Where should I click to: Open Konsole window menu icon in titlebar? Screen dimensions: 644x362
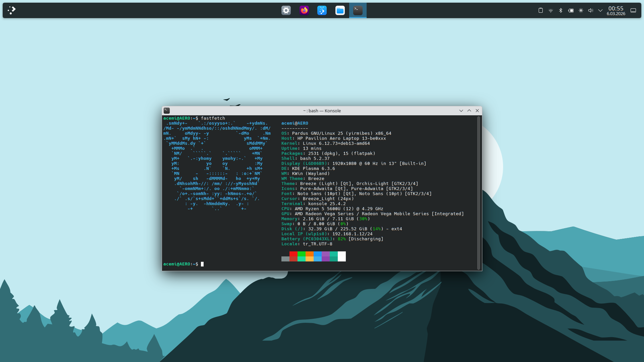coord(167,111)
